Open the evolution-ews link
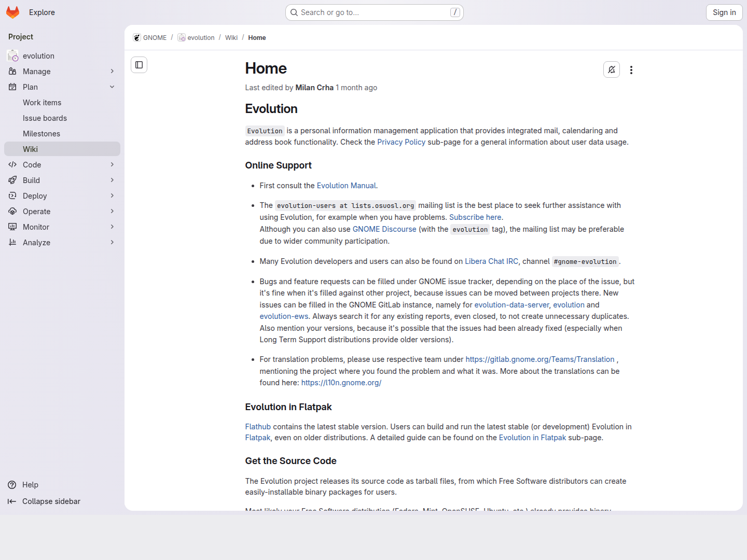Image resolution: width=747 pixels, height=560 pixels. pos(284,316)
